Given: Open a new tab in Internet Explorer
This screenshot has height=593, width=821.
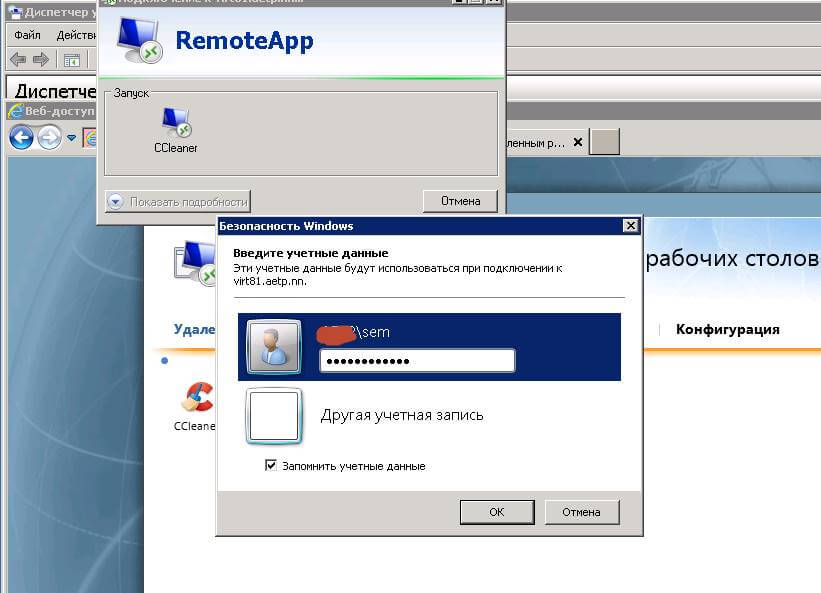Looking at the screenshot, I should 604,142.
